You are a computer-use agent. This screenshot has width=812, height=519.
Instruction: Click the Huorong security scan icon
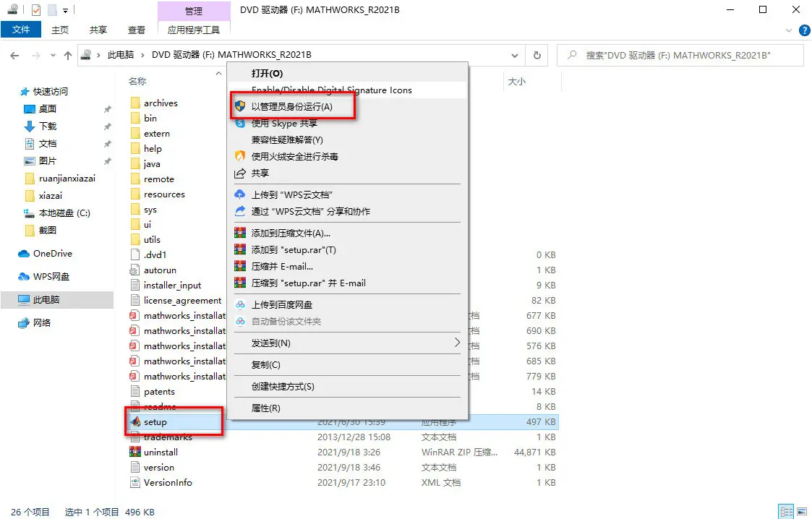click(x=240, y=156)
